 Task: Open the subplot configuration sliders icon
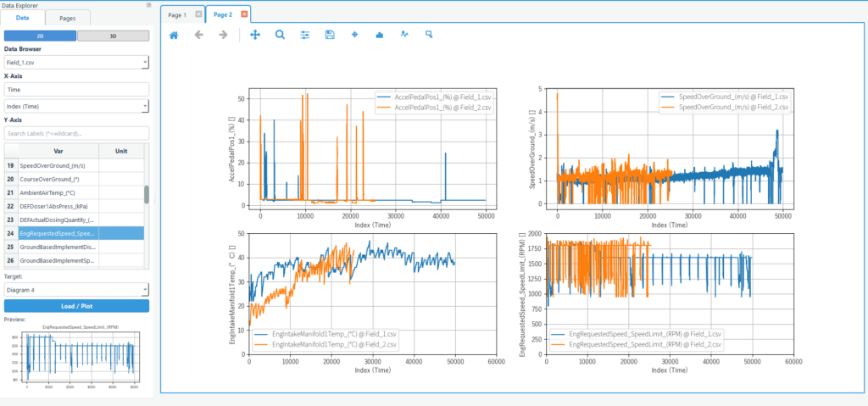(x=305, y=35)
